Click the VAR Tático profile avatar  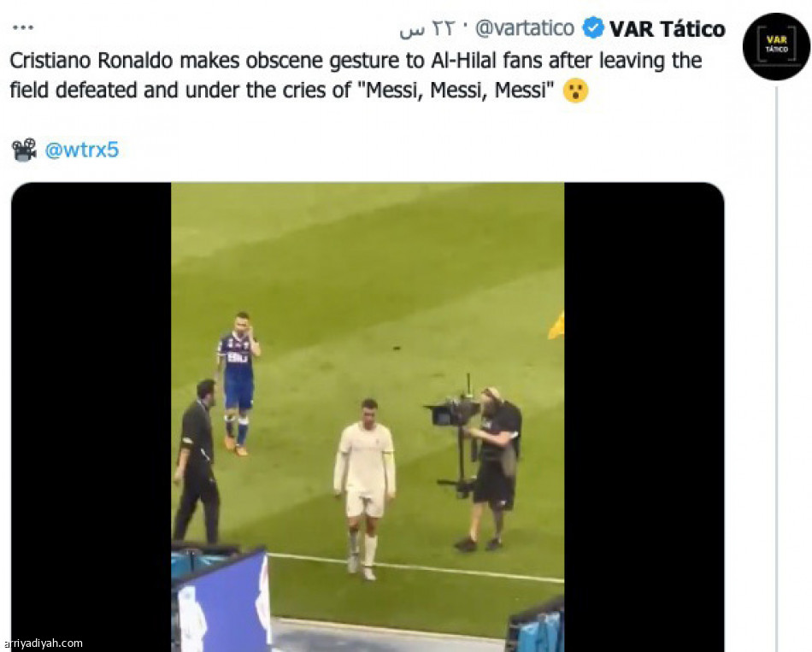tap(775, 45)
